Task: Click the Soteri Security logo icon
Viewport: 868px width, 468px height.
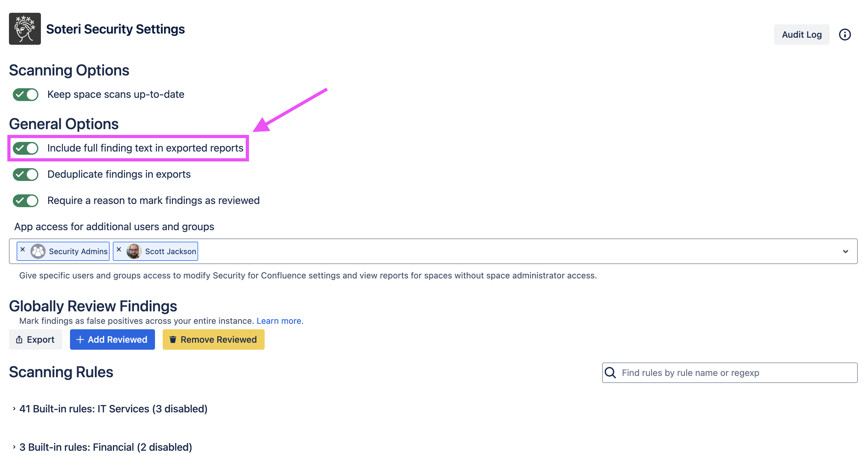Action: pos(25,29)
